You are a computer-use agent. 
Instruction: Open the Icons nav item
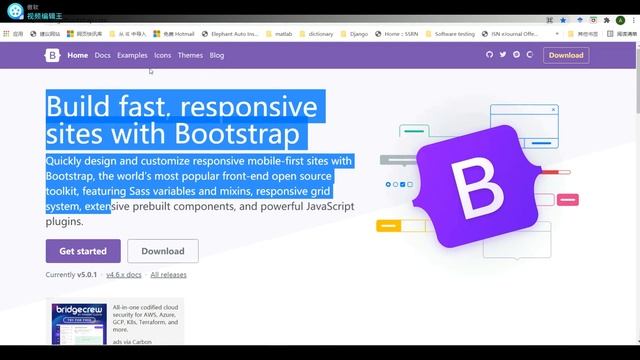pyautogui.click(x=162, y=55)
